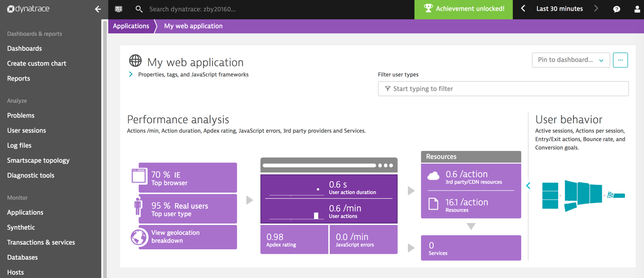Viewport: 644px width, 278px height.
Task: Select Transactions & services menu item
Action: [41, 242]
